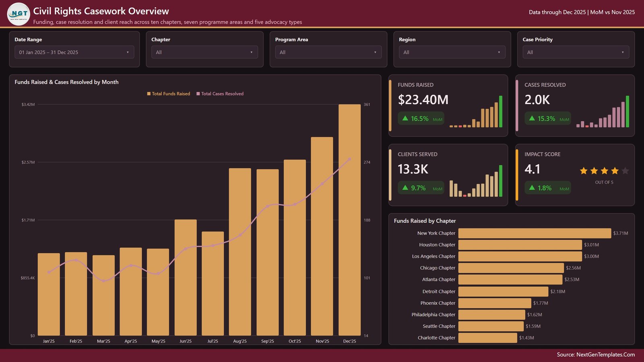Screen dimensions: 644x362
Task: Click the Seattle Chapter bar
Action: pos(491,326)
